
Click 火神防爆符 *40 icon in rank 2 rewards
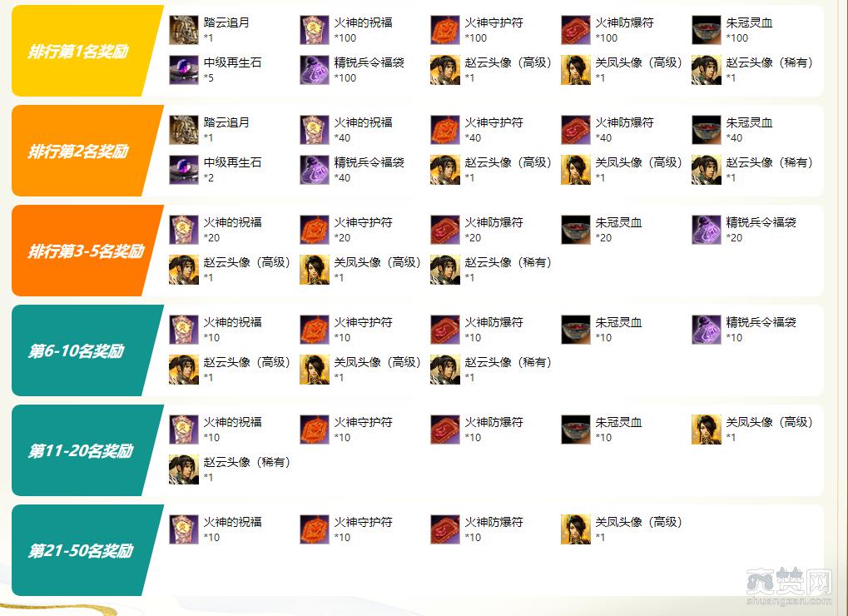click(576, 130)
